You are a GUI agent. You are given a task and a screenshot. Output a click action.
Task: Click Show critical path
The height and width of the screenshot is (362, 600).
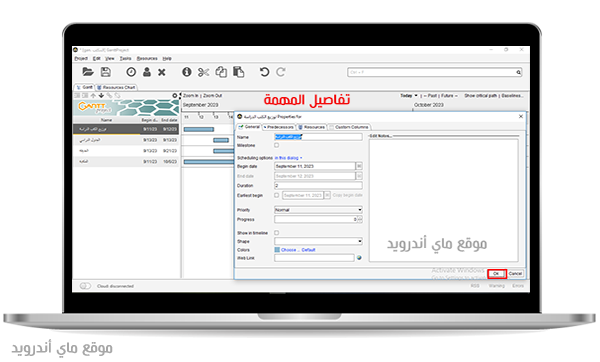click(x=480, y=96)
